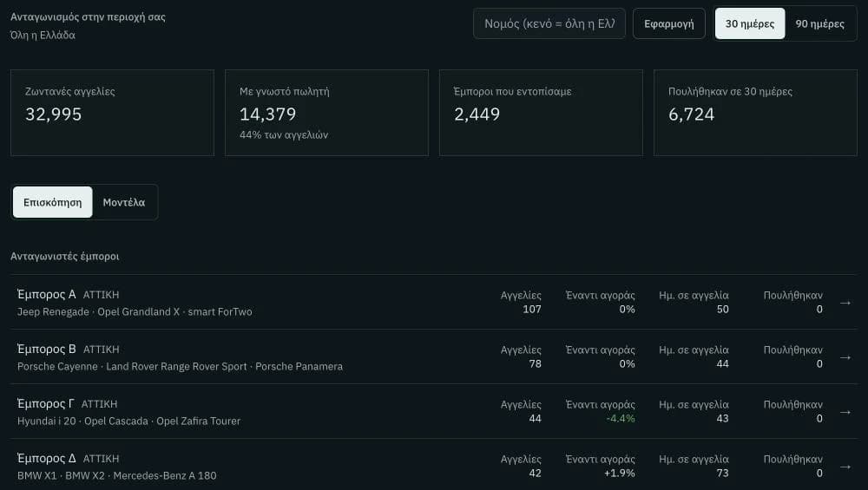Open the Έμπορος Α dealer name
This screenshot has height=490, width=868.
click(47, 294)
